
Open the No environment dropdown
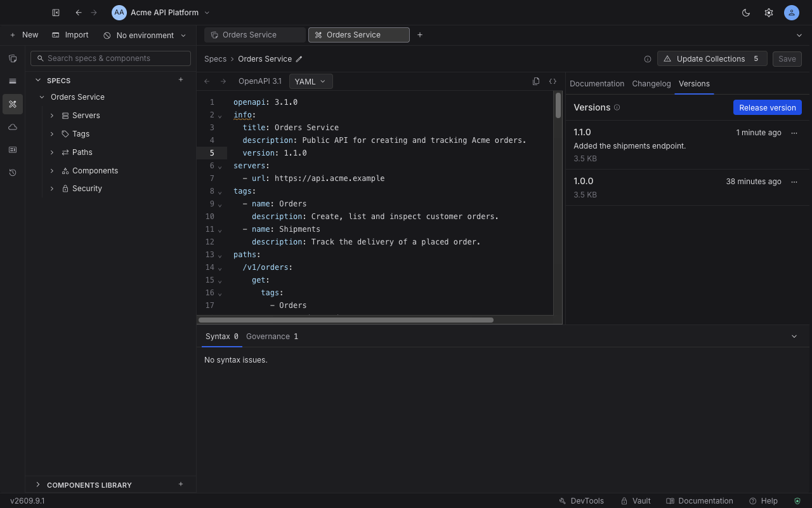pyautogui.click(x=145, y=36)
